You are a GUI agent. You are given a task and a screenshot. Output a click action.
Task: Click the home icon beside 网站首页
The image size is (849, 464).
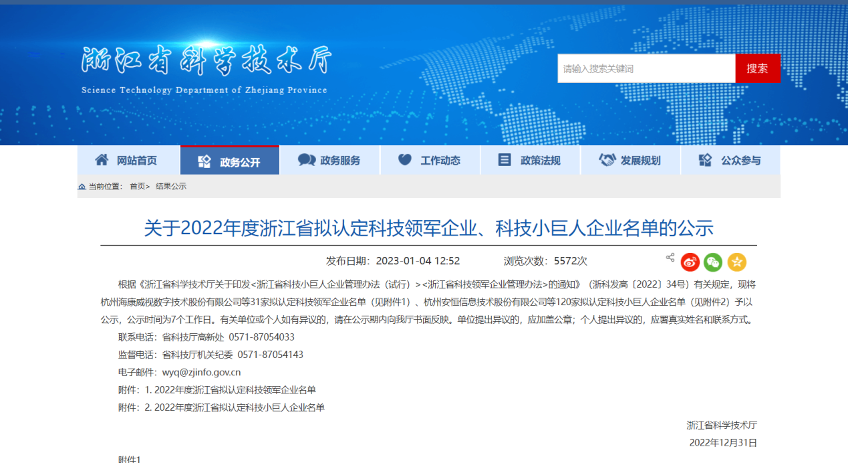tap(102, 160)
